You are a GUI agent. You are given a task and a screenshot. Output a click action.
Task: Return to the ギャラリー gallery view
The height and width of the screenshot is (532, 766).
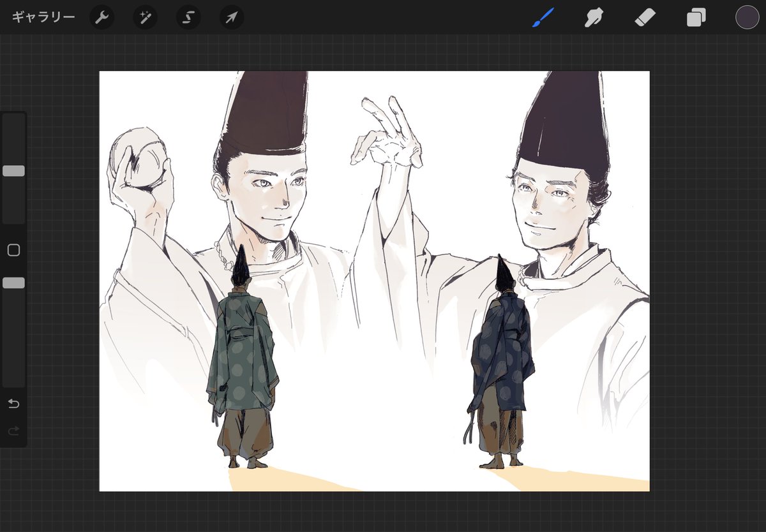coord(43,17)
